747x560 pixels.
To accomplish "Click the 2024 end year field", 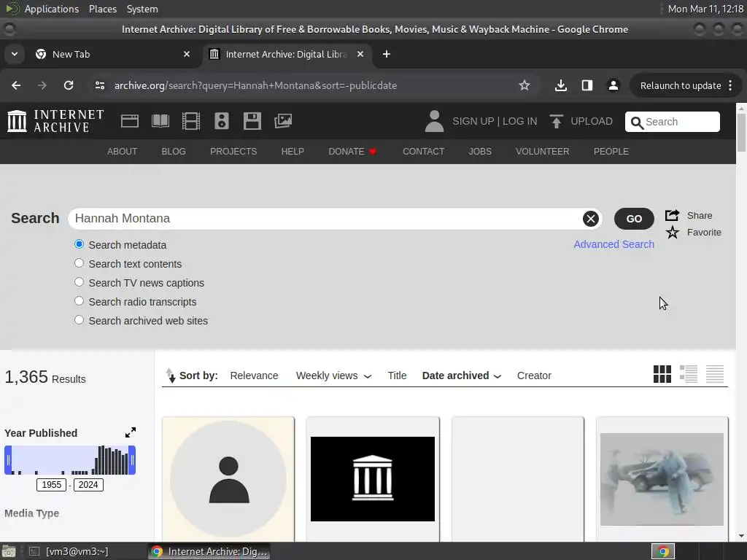I will point(88,485).
